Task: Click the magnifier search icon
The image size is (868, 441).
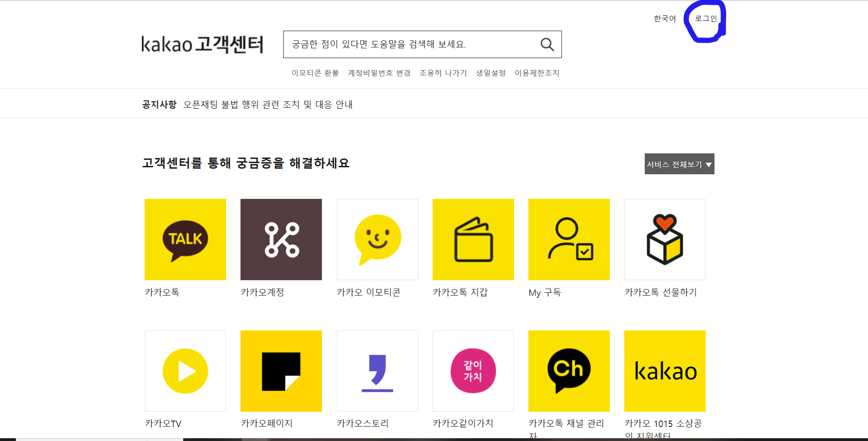Action: 547,45
